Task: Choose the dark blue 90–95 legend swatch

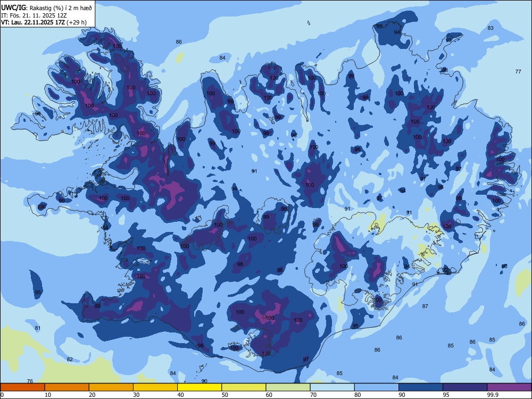Action: point(421,387)
